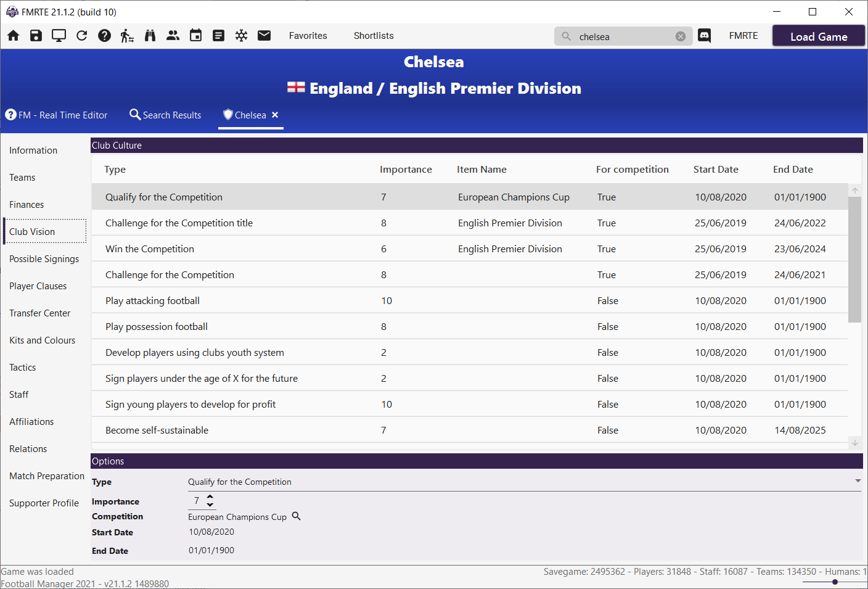Select 'Become self-sustainable' row

pyautogui.click(x=470, y=430)
